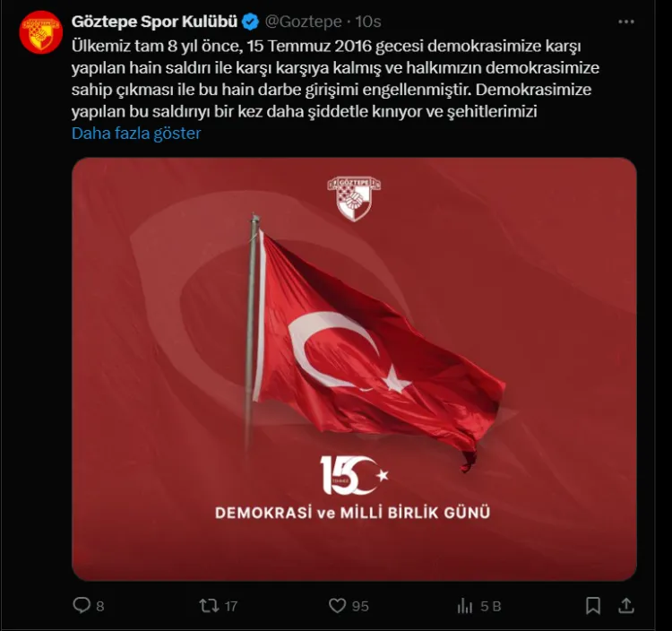Share the tweet with upload arrow icon
This screenshot has width=672, height=631.
point(626,606)
